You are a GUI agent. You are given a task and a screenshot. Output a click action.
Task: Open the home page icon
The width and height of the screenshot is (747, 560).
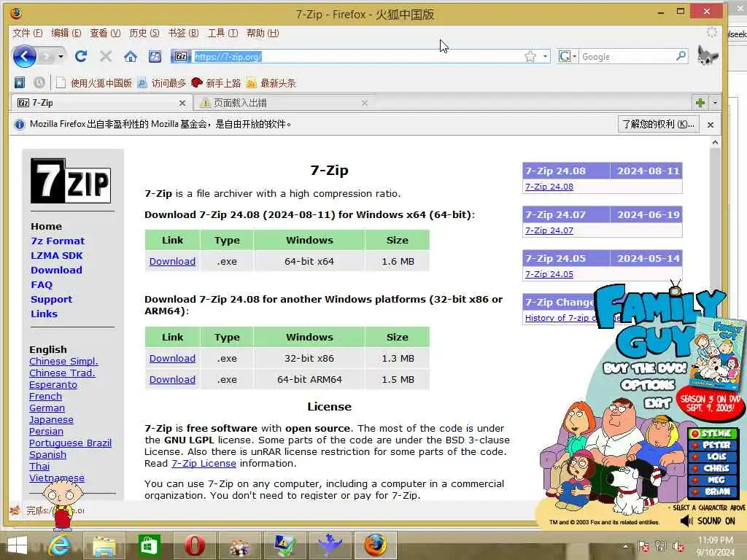pyautogui.click(x=131, y=57)
